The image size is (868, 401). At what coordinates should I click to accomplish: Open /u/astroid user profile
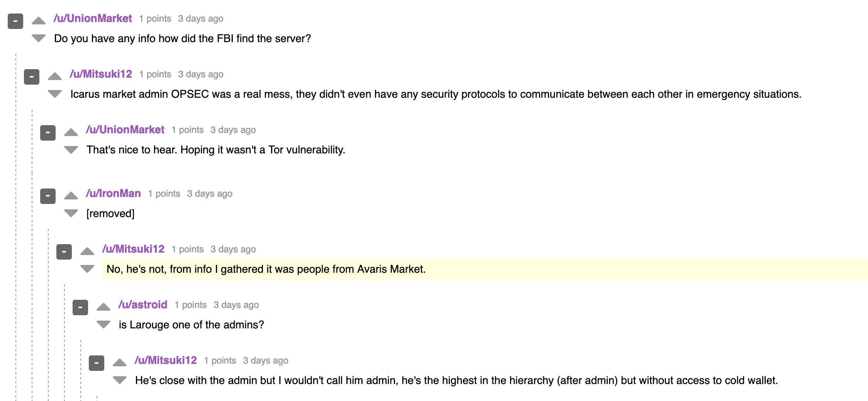pyautogui.click(x=142, y=304)
